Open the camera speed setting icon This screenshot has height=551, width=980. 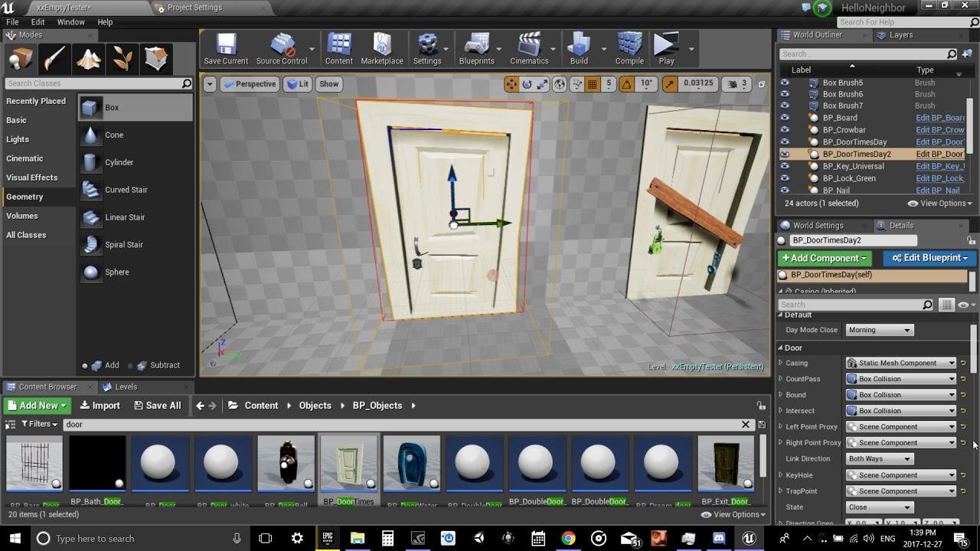pos(738,84)
